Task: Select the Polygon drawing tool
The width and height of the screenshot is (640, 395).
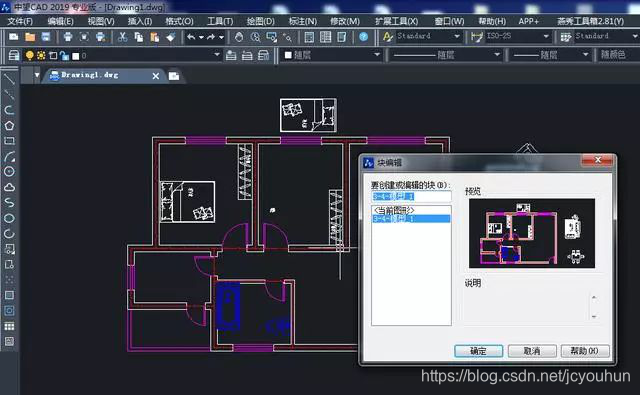Action: (x=9, y=126)
